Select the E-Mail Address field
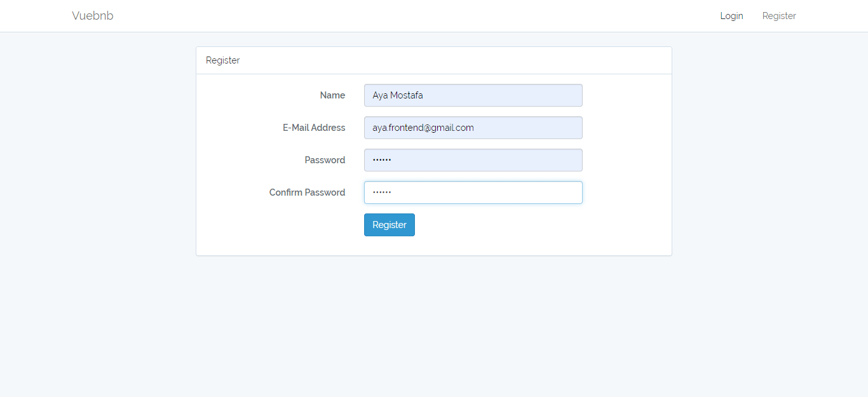Screen dimensions: 868x397 [473, 128]
